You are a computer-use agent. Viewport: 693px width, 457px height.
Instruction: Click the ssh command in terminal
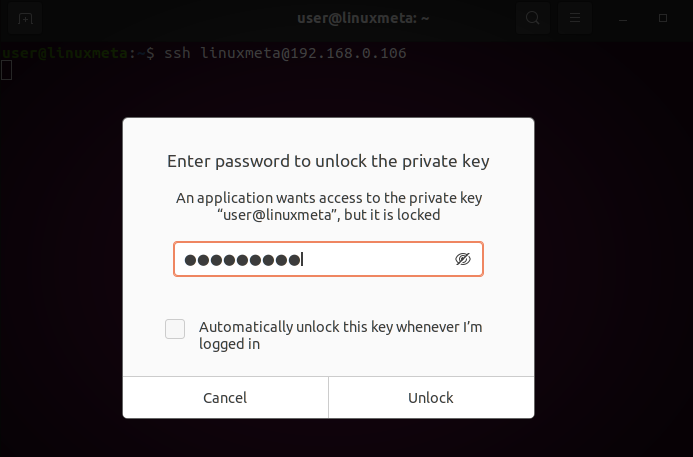[x=285, y=53]
